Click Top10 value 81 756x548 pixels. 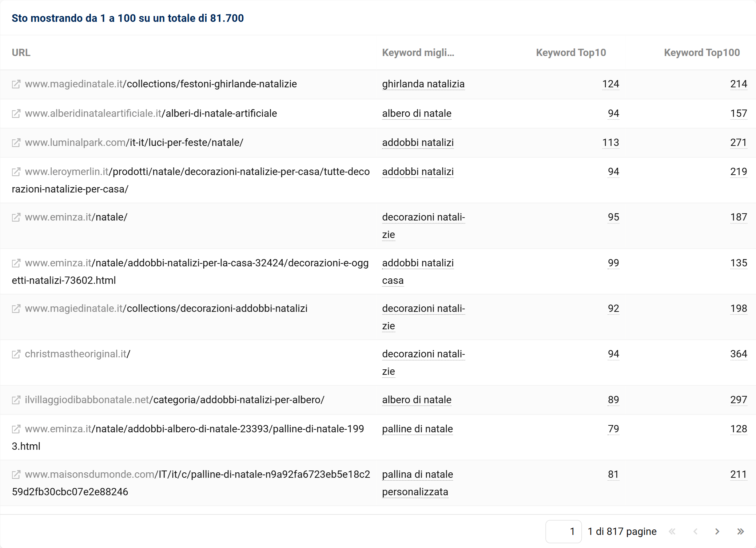pyautogui.click(x=613, y=474)
